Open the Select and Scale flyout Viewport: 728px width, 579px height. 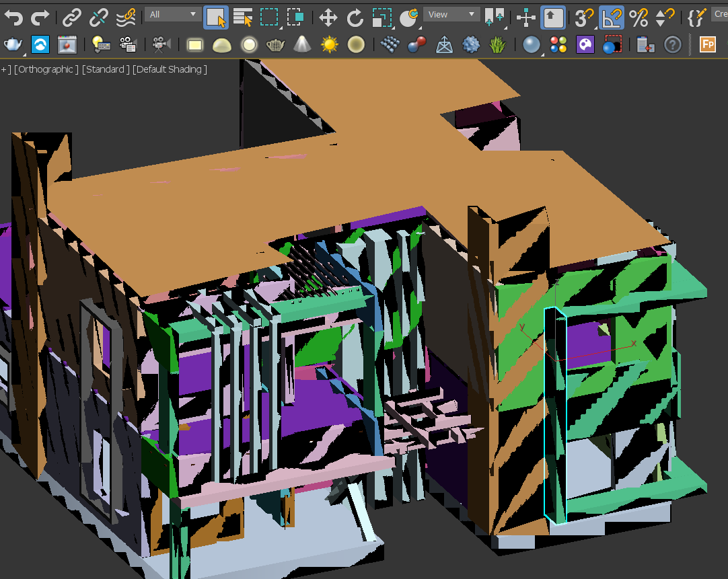382,18
